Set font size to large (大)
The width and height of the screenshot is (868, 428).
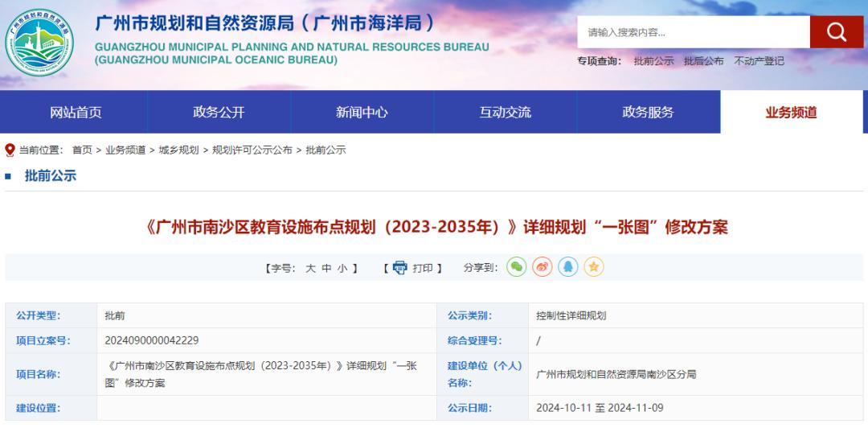pos(310,269)
